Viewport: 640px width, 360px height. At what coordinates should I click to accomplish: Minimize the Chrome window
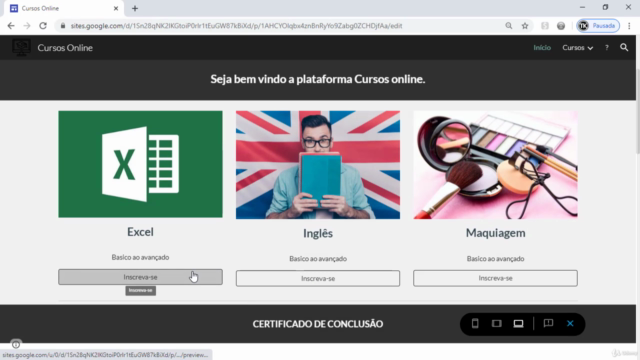click(x=582, y=7)
